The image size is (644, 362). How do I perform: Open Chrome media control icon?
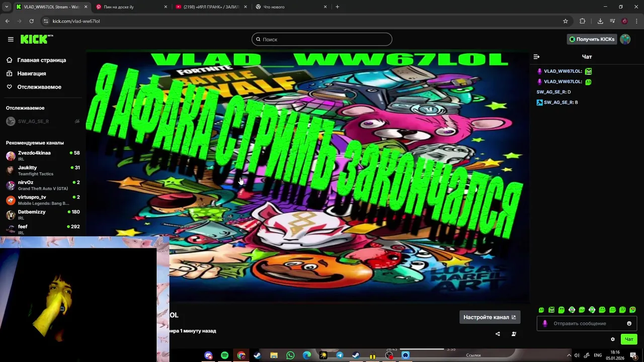[612, 21]
